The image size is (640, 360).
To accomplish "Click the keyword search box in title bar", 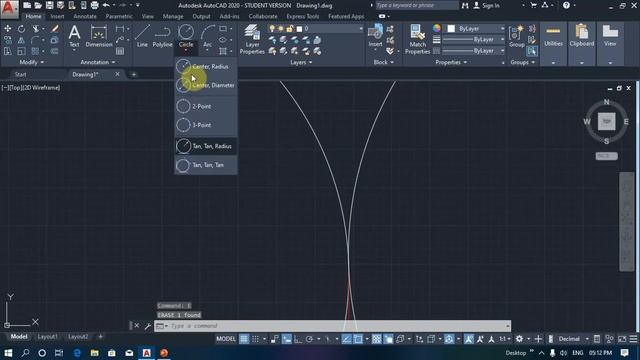I will coord(416,5).
